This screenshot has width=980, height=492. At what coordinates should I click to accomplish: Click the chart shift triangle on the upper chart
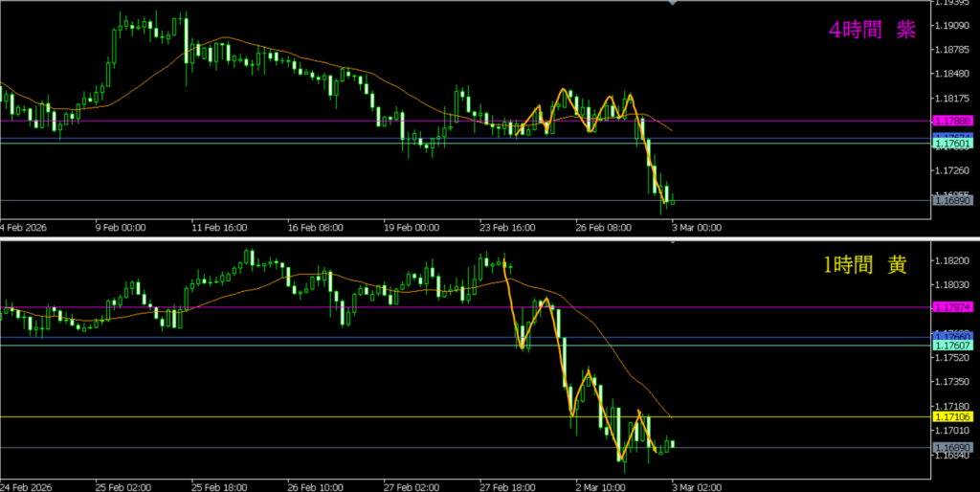click(x=673, y=4)
